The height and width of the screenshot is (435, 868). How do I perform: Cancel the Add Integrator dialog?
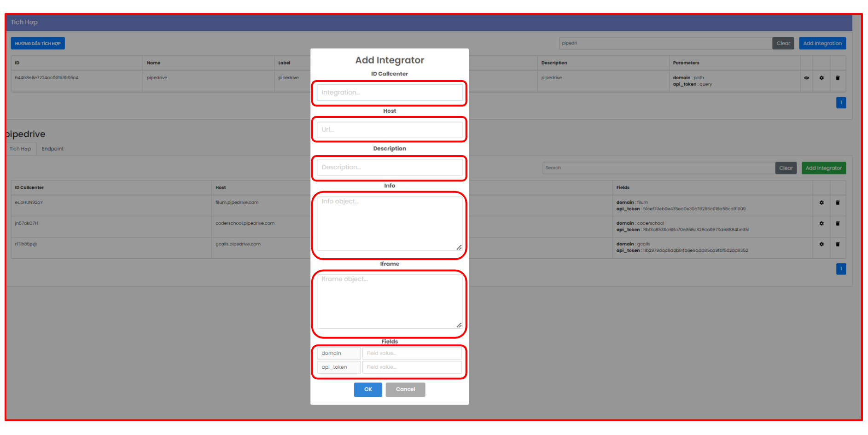[x=405, y=389]
